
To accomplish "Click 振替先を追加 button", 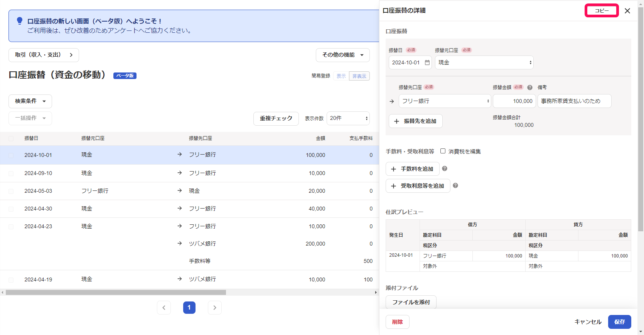I will (x=415, y=121).
